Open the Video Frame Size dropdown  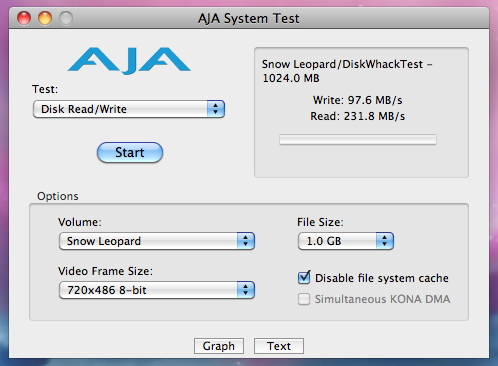coord(157,290)
